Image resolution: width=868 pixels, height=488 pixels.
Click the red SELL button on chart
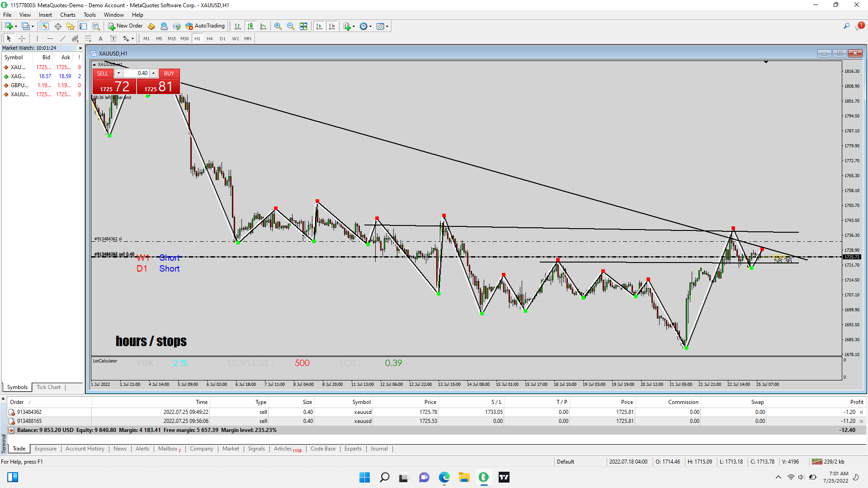(x=103, y=74)
